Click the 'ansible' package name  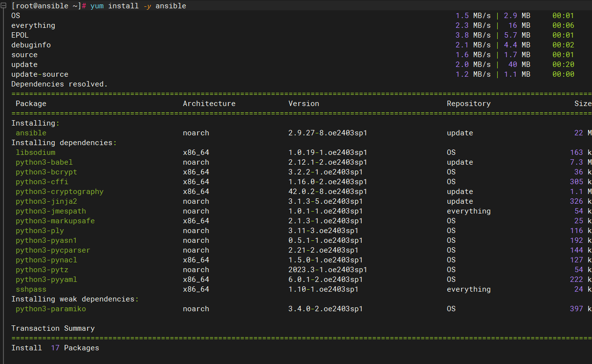31,133
